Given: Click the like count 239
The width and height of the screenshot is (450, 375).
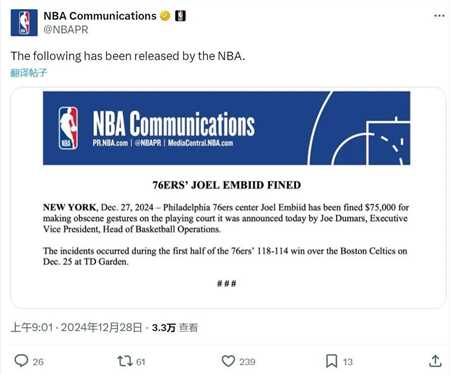Looking at the screenshot, I should [247, 362].
